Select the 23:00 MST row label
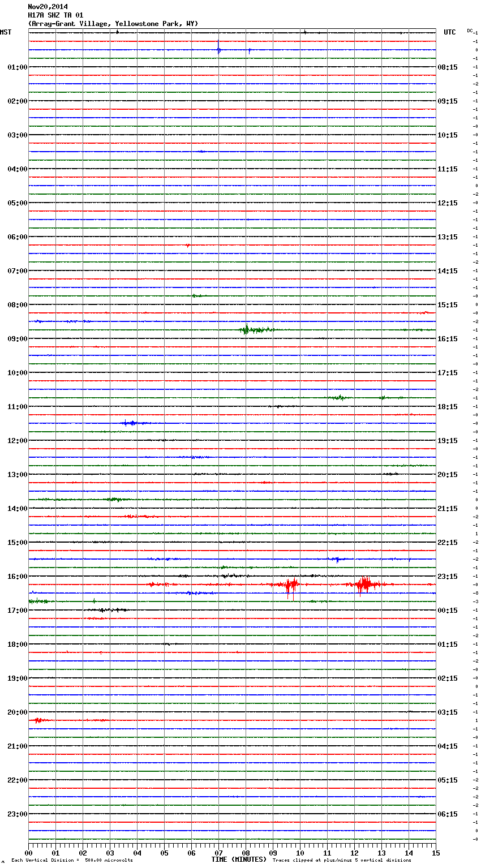Viewport: 481px width, 868px height. pyautogui.click(x=18, y=814)
